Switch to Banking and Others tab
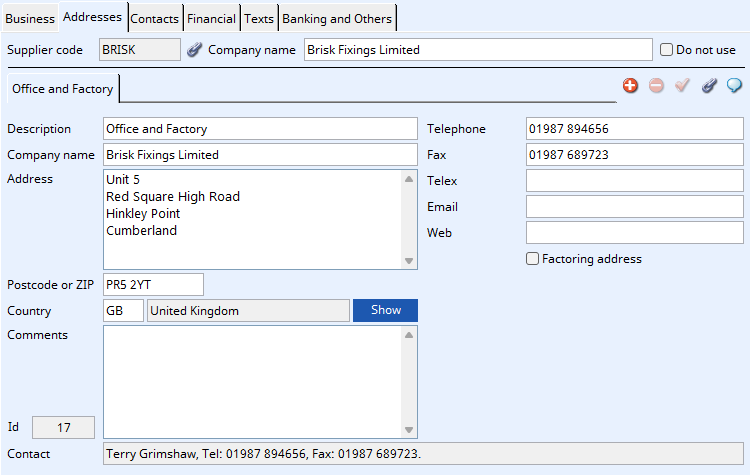 click(x=337, y=19)
